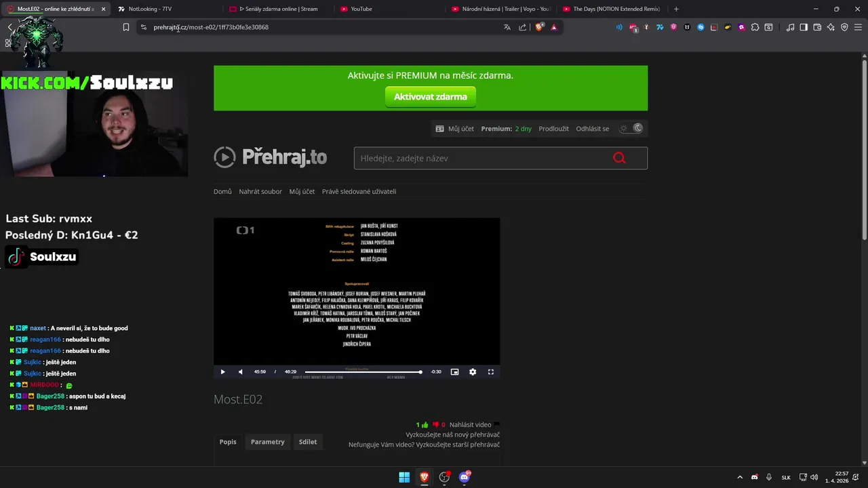
Task: Switch to The Days NOTION Extended Remix tab
Action: pyautogui.click(x=614, y=9)
